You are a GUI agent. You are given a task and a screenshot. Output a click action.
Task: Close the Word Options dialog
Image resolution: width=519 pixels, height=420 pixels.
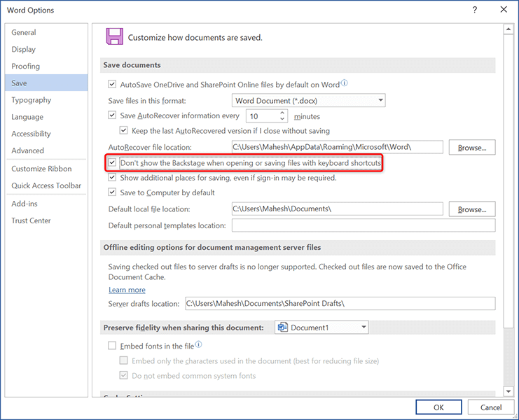[x=504, y=10]
